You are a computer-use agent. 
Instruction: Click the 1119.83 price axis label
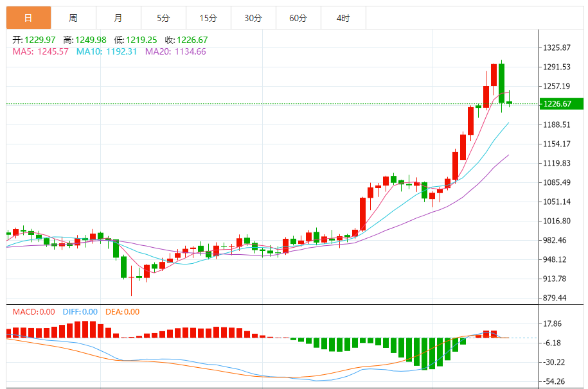(x=557, y=163)
